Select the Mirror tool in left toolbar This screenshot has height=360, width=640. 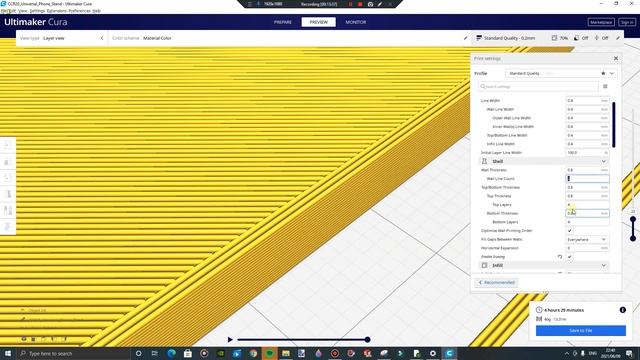click(x=8, y=194)
